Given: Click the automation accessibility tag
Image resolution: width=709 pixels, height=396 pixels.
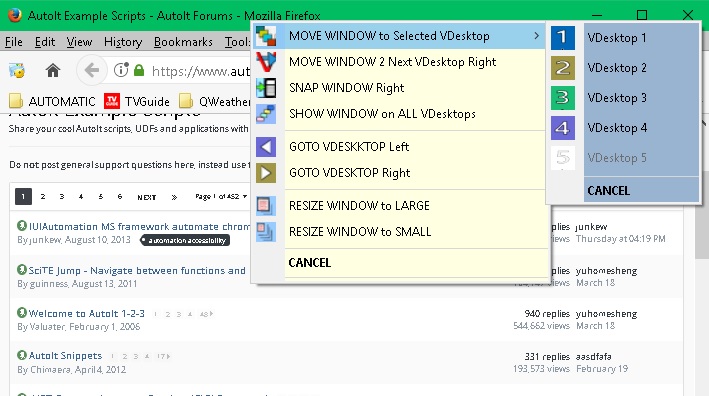Looking at the screenshot, I should tap(185, 240).
